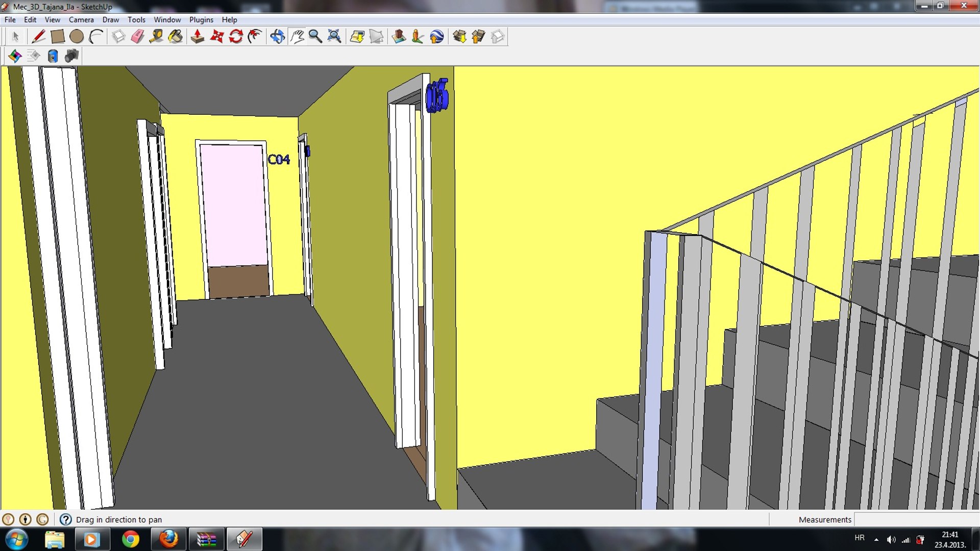Click Preview Model in Google Earth
Screen dimensions: 980x551
[437, 37]
